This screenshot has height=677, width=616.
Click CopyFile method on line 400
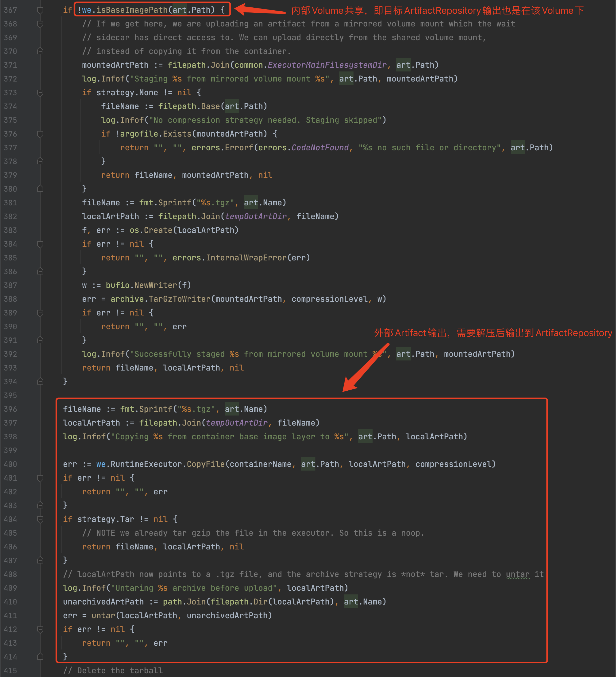(x=205, y=464)
